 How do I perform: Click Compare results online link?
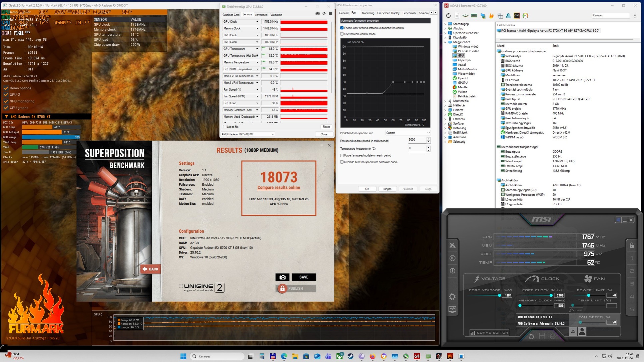pos(279,188)
